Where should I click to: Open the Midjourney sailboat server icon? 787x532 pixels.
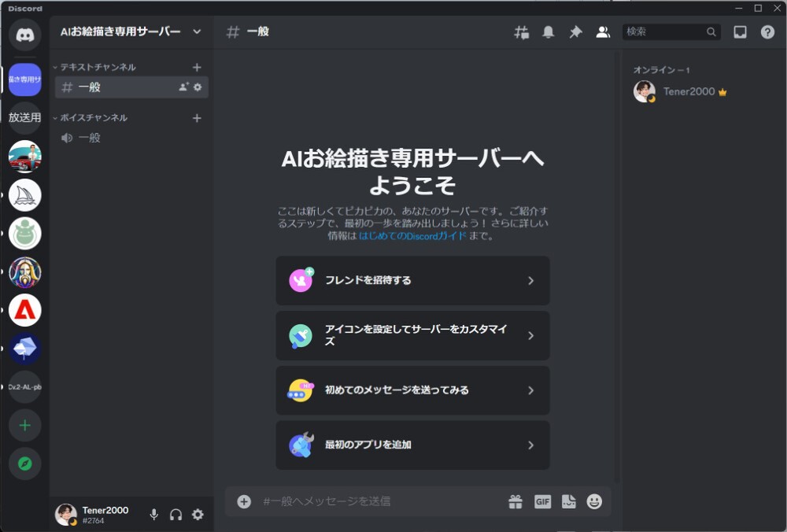point(24,194)
